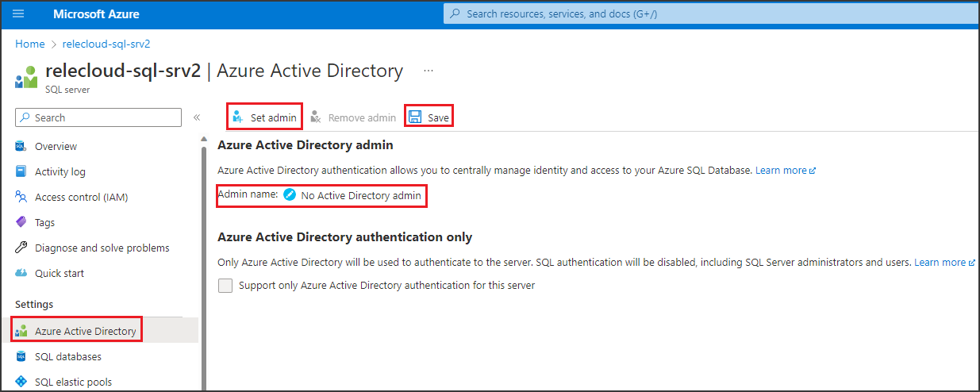
Task: Click the Quick start cloud icon
Action: [21, 273]
